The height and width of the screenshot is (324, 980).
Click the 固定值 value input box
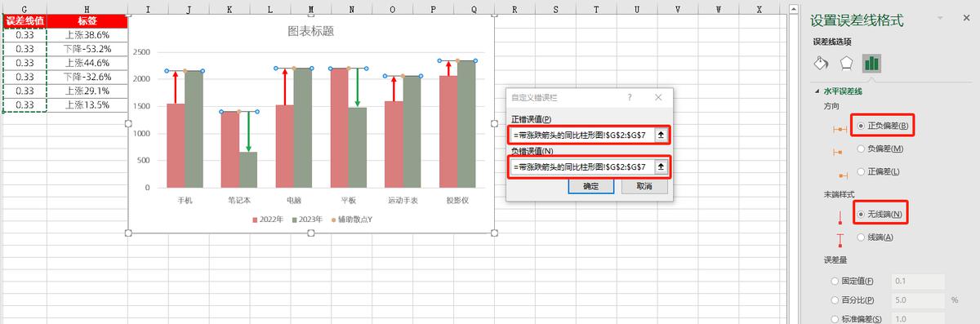point(917,281)
